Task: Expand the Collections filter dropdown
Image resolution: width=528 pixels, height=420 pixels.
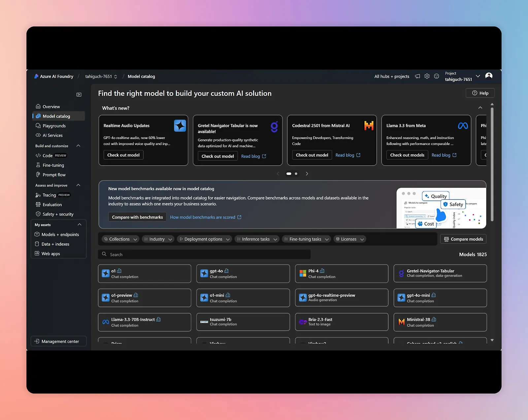Action: pyautogui.click(x=120, y=239)
